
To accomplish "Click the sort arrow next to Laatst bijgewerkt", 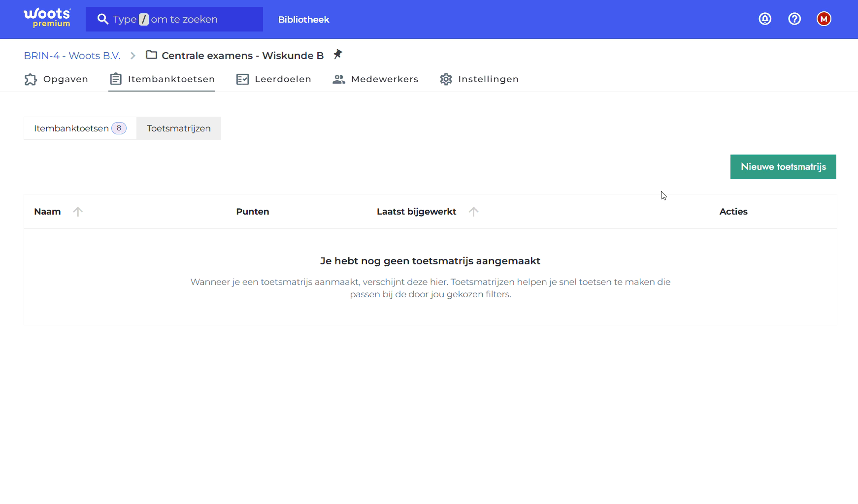I will point(474,212).
